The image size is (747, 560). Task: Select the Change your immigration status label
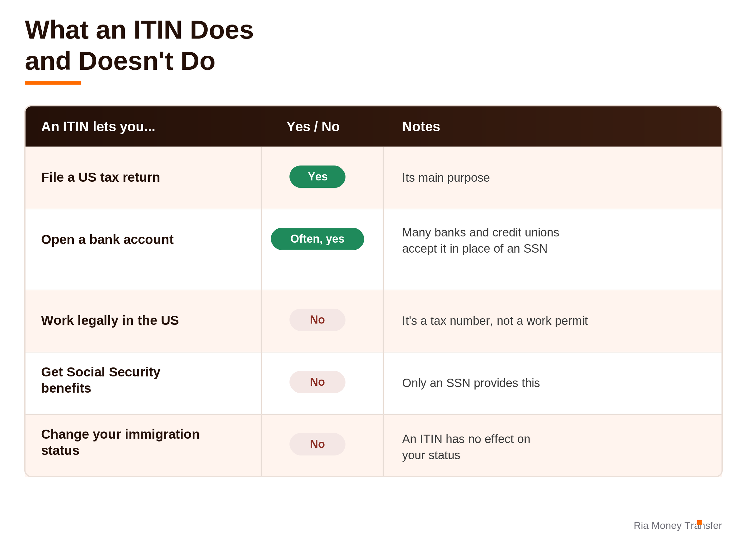click(120, 442)
